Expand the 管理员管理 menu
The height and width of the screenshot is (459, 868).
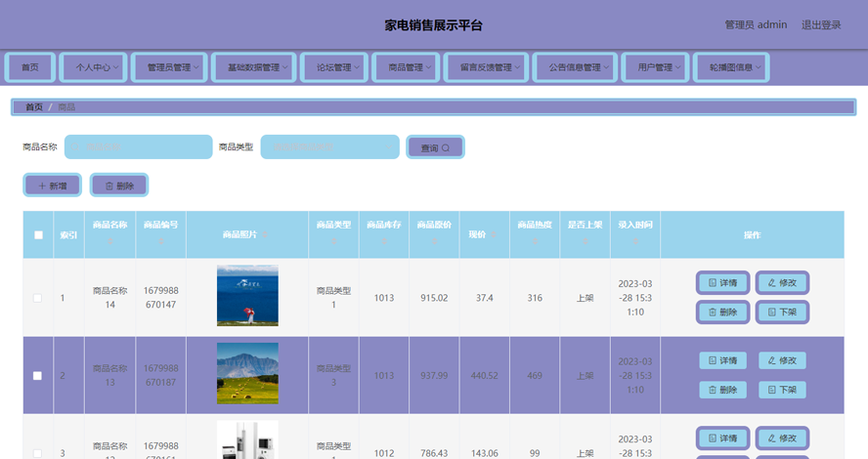pos(169,67)
